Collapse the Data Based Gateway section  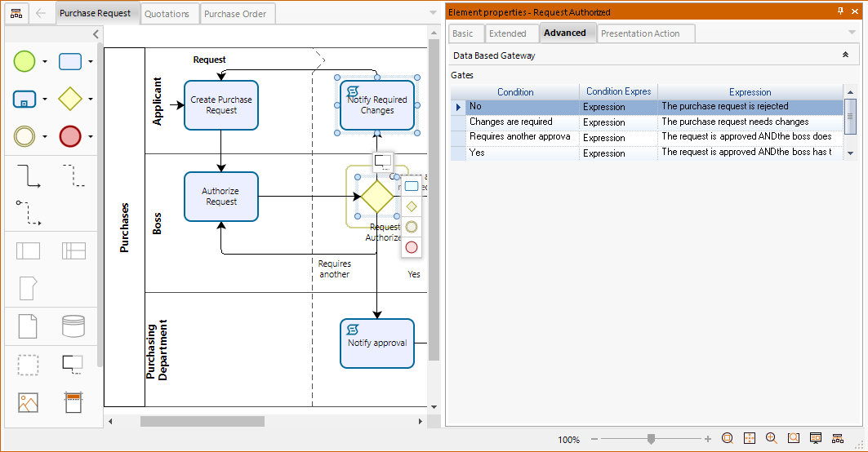point(845,55)
